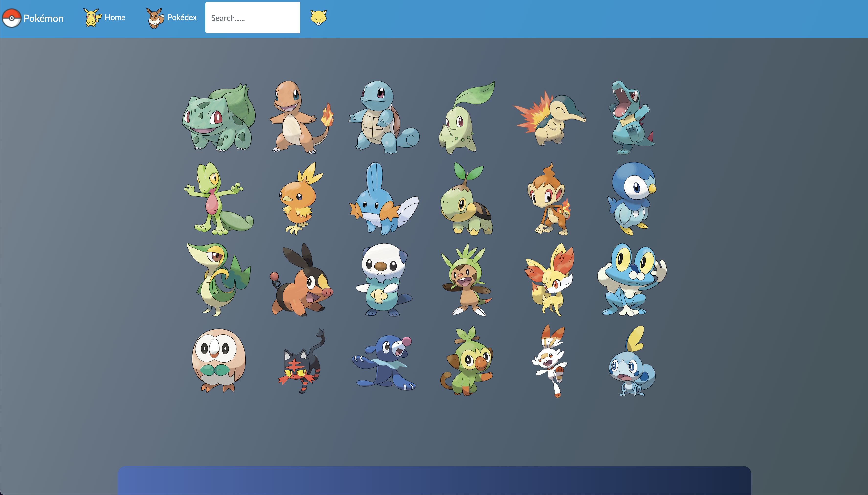This screenshot has height=495, width=868.
Task: Select the Squirtle image
Action: click(384, 117)
